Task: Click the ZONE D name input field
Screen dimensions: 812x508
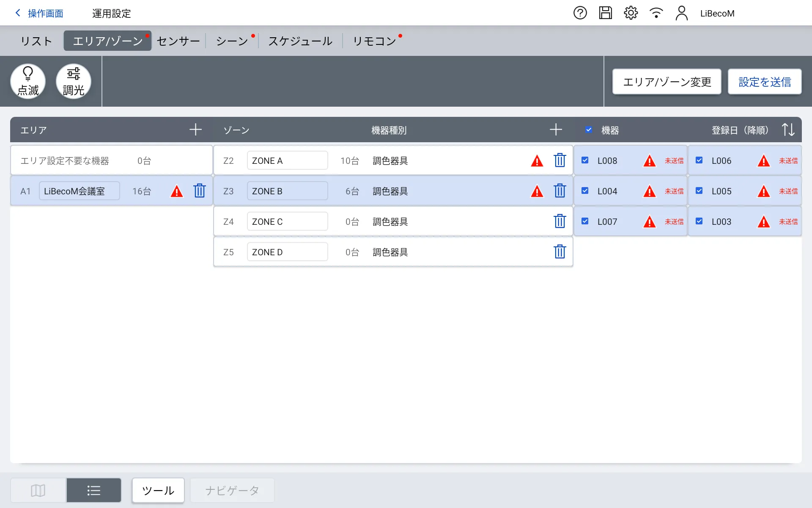Action: coord(287,252)
